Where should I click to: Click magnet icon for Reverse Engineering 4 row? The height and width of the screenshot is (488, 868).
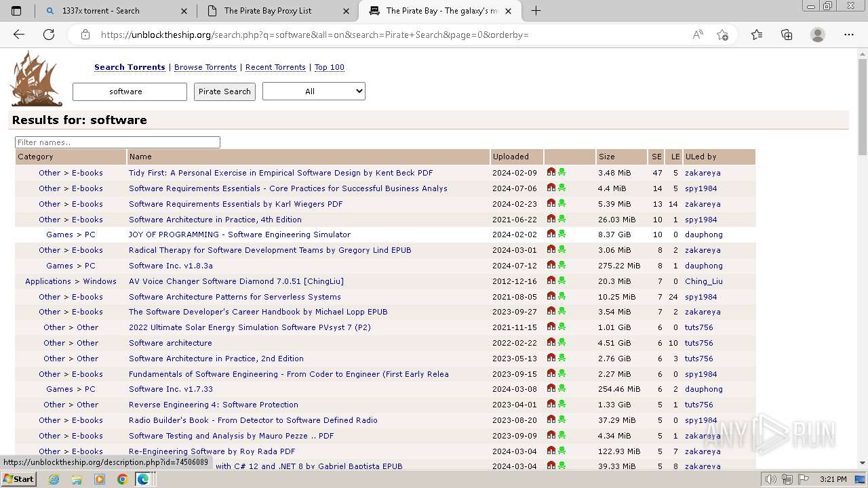[551, 404]
